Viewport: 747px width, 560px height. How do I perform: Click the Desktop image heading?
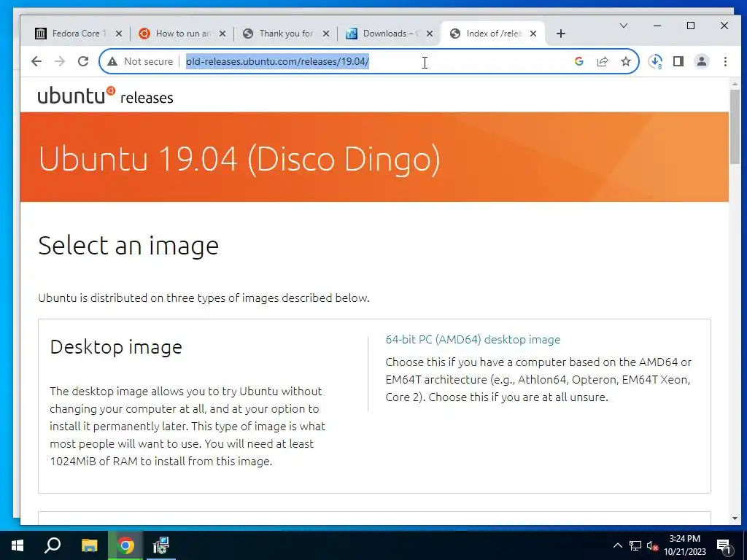(x=116, y=347)
